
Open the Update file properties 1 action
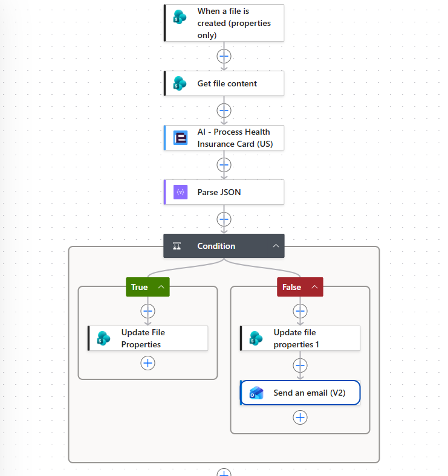point(300,338)
